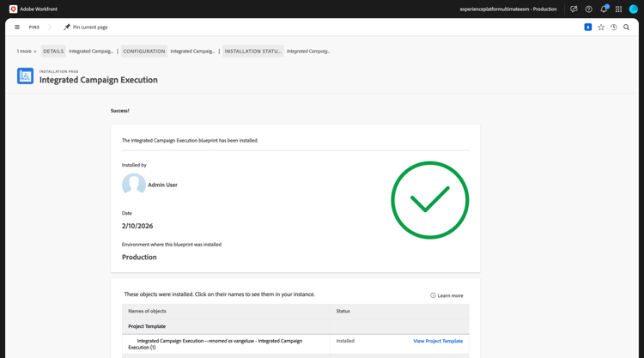This screenshot has width=644, height=358.
Task: Expand the '1 more' breadcrumb
Action: pos(27,52)
